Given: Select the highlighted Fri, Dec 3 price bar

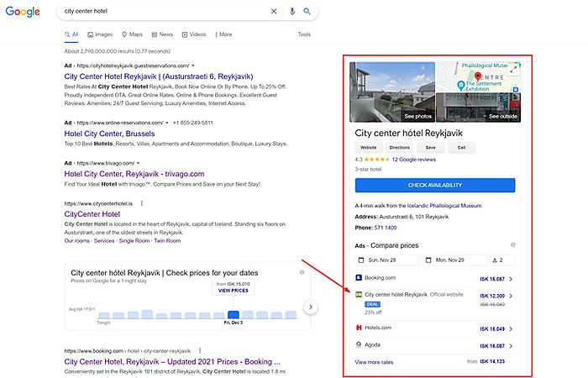Looking at the screenshot, I should point(234,315).
